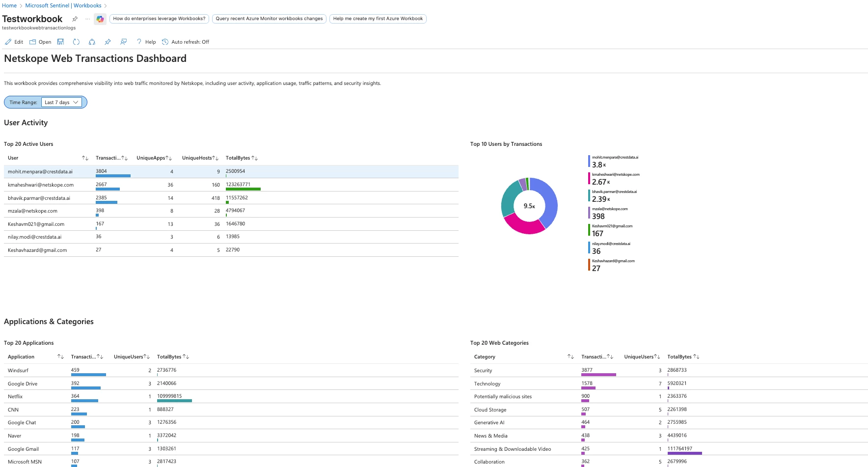Select row kmaheshwari@netskope.com in users table
This screenshot has width=868, height=467.
(231, 185)
